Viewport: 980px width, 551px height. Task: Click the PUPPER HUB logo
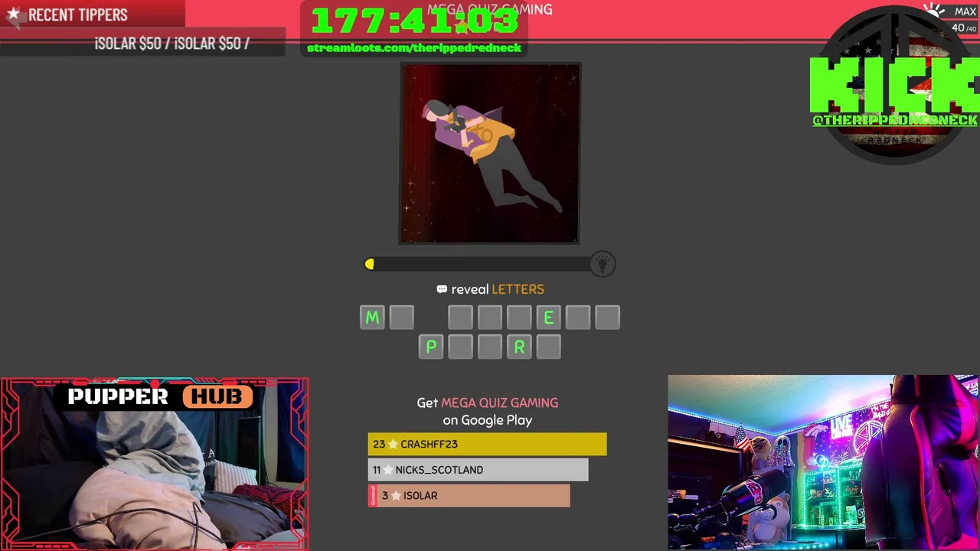pyautogui.click(x=160, y=396)
